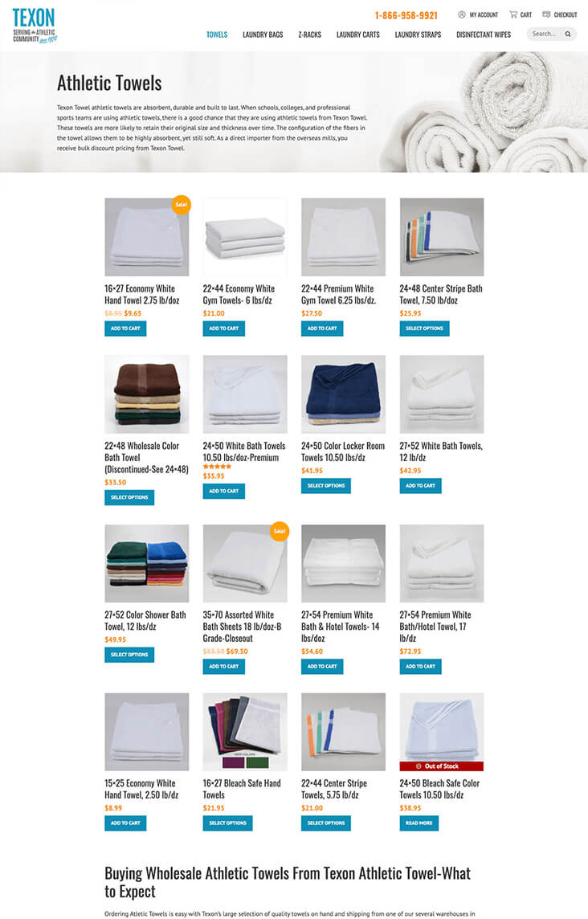
Task: Click the My Account user icon
Action: tap(462, 14)
